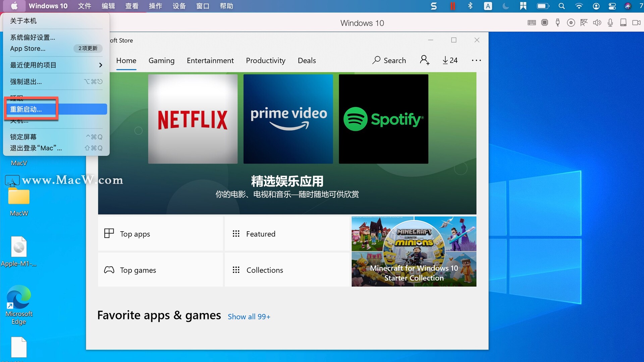The height and width of the screenshot is (362, 644).
Task: Click the input source A icon
Action: click(x=488, y=6)
